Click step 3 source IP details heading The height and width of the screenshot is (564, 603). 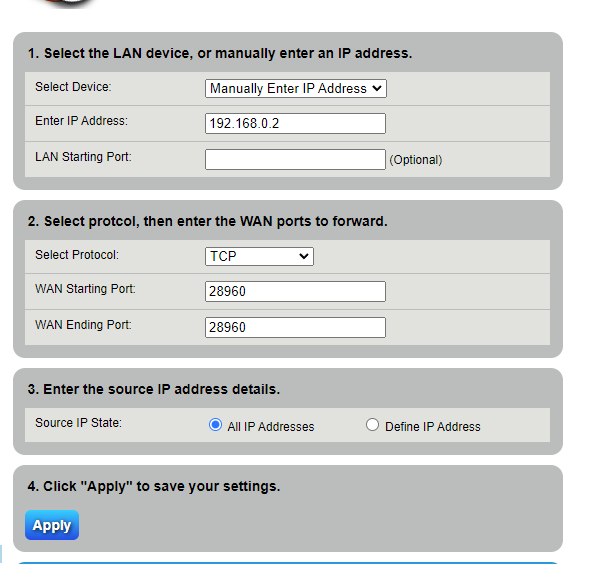(x=154, y=389)
